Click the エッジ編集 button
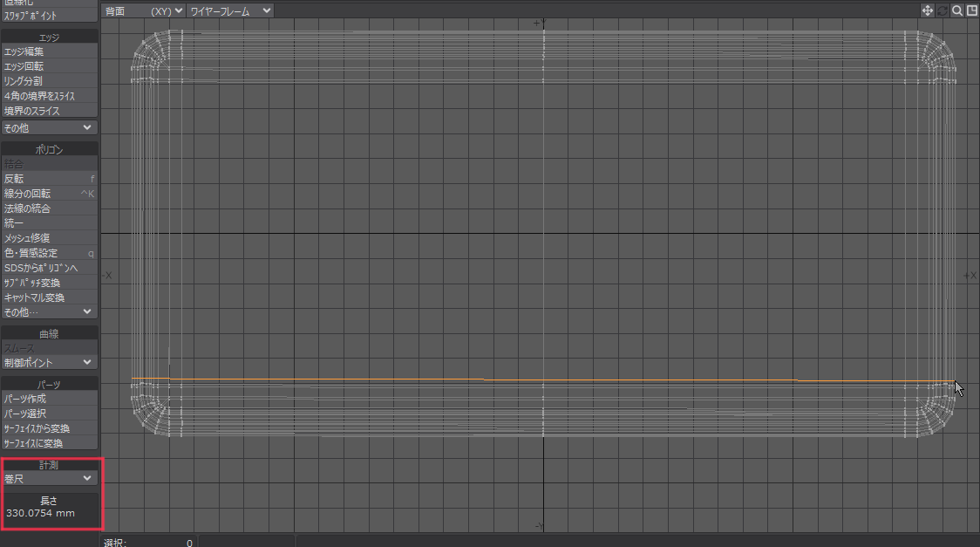 [50, 51]
